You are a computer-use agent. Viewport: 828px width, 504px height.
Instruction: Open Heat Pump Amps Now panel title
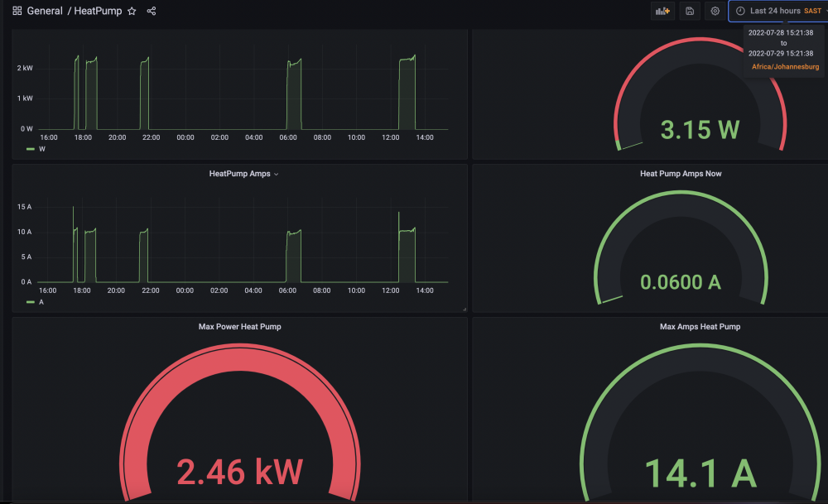click(681, 174)
